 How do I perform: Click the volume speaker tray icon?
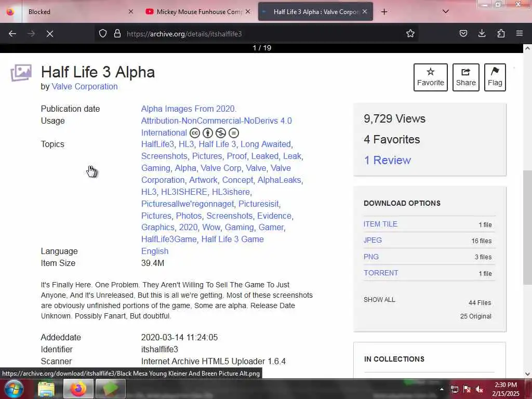480,389
